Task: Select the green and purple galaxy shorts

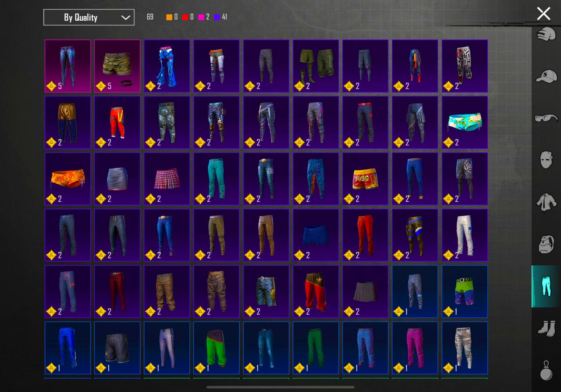Action: point(465,292)
